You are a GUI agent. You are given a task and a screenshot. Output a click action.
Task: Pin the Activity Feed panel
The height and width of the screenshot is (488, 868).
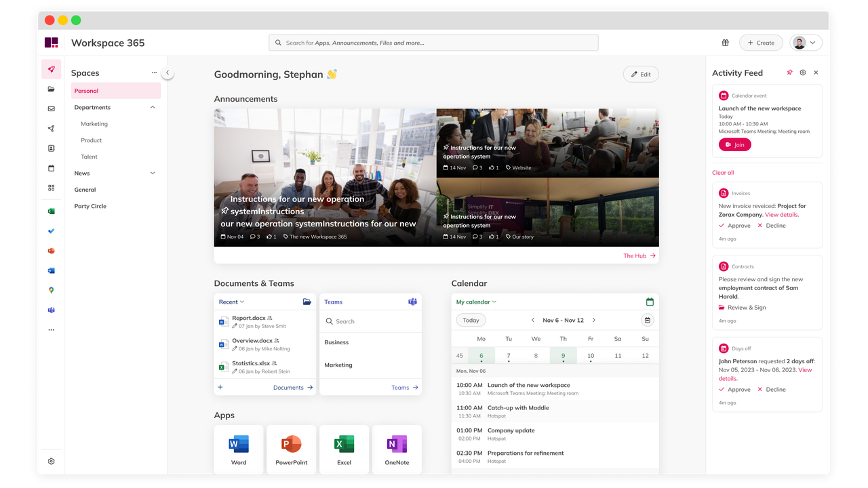[x=789, y=73]
